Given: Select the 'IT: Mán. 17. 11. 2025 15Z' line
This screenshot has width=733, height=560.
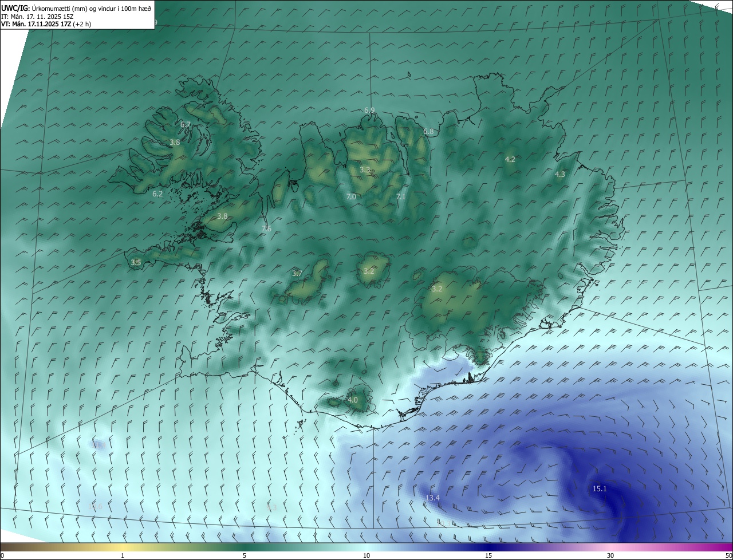Looking at the screenshot, I should [38, 17].
